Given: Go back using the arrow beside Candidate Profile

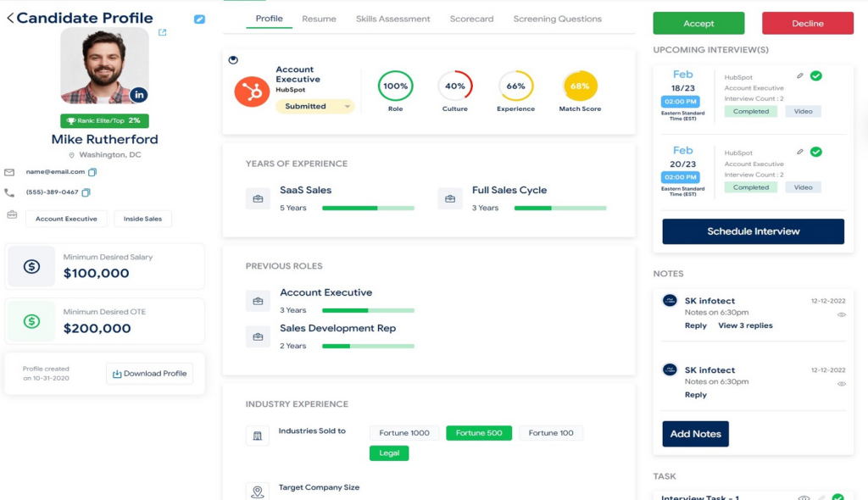Looking at the screenshot, I should click(10, 18).
